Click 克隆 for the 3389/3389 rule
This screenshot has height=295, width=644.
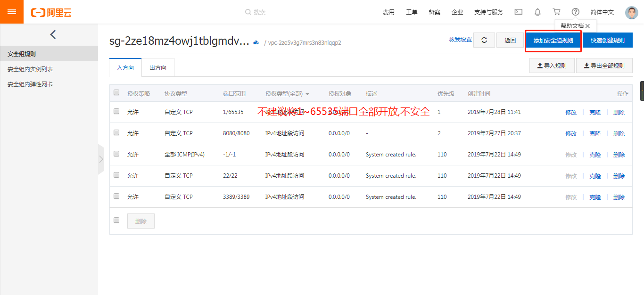click(595, 197)
